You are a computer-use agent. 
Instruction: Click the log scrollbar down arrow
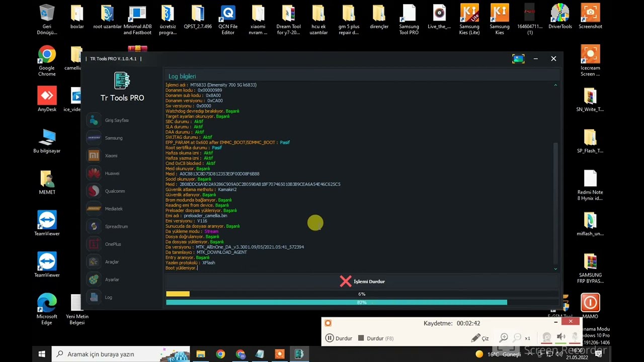pos(555,268)
